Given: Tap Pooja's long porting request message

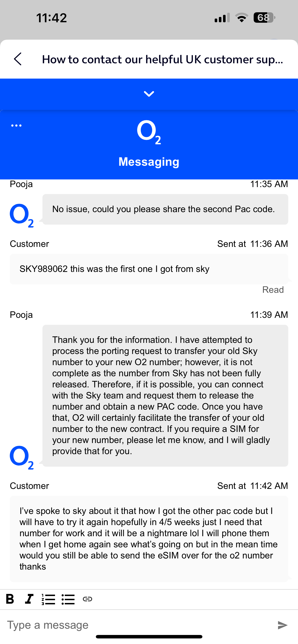Looking at the screenshot, I should tap(165, 395).
